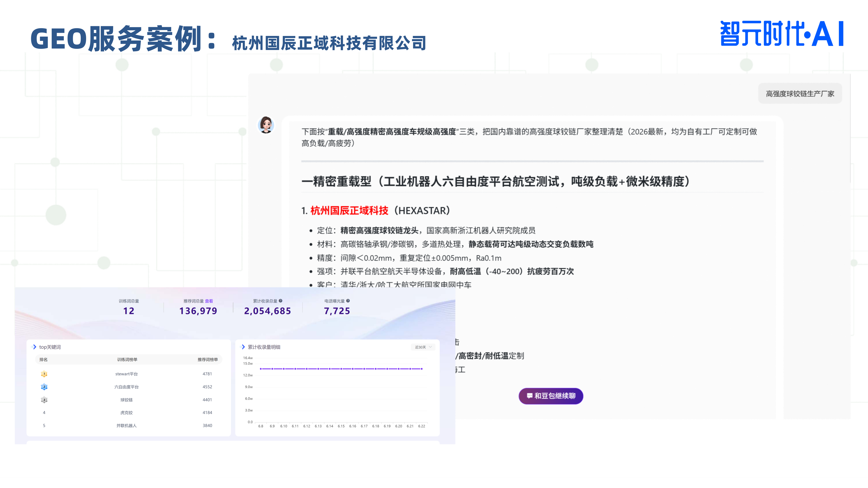The height and width of the screenshot is (488, 868).
Task: Click the gold rank 1 medal icon
Action: (x=44, y=374)
